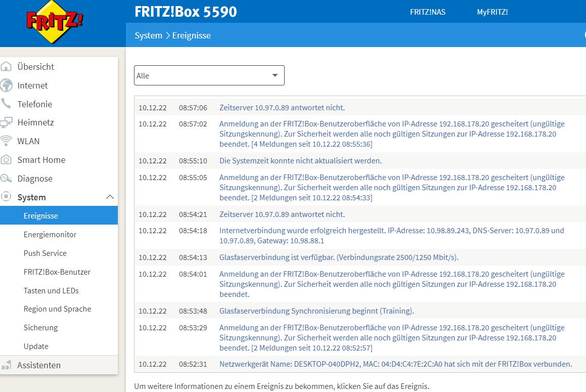Open the 08:55:05 Anmeldung gescheitert event
The width and height of the screenshot is (586, 392).
pyautogui.click(x=392, y=187)
